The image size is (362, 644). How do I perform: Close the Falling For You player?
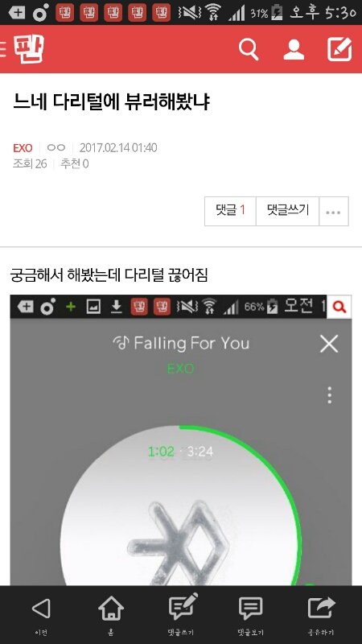[329, 344]
